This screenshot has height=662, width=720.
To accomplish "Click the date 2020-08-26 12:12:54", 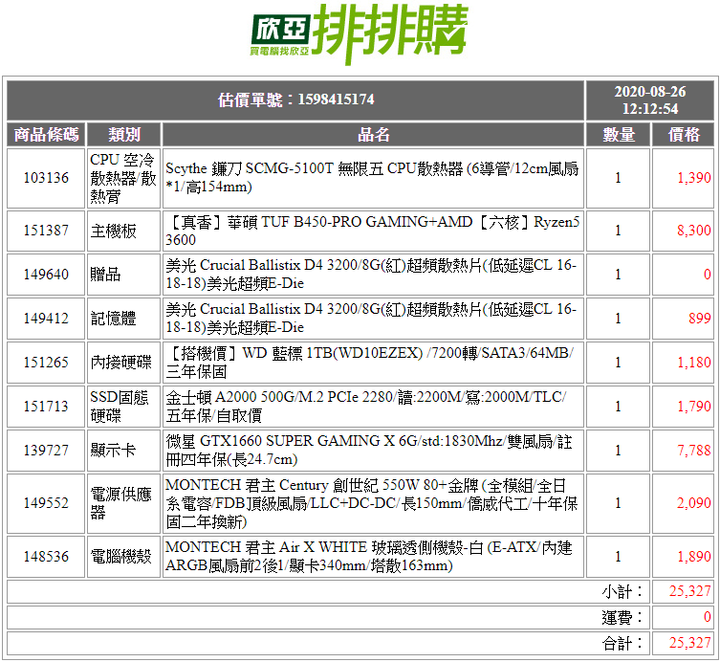I will (x=650, y=100).
